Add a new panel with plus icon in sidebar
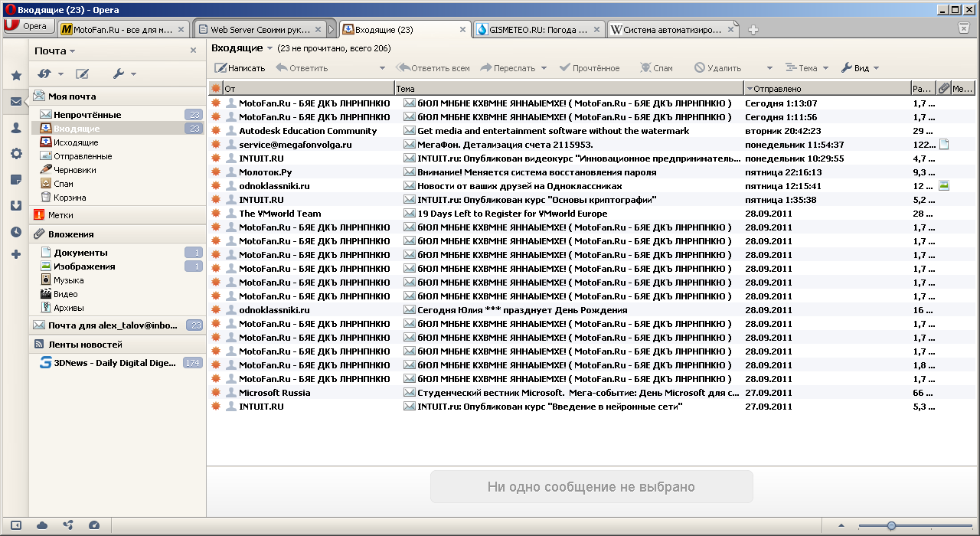This screenshot has width=980, height=536. [15, 254]
